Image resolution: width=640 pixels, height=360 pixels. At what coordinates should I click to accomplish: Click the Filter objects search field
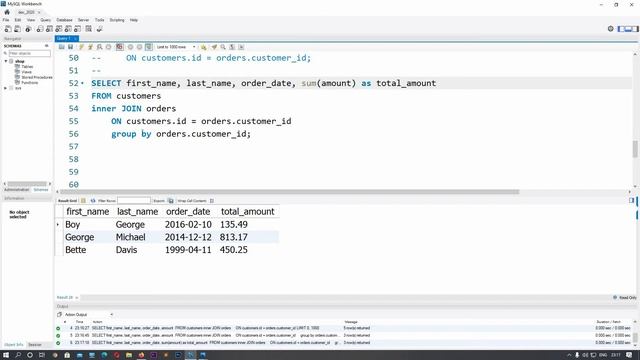29,53
